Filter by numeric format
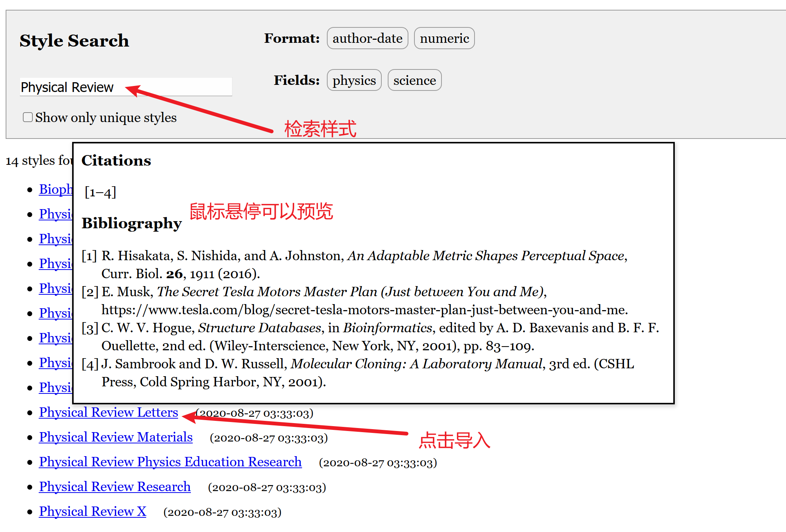 444,38
